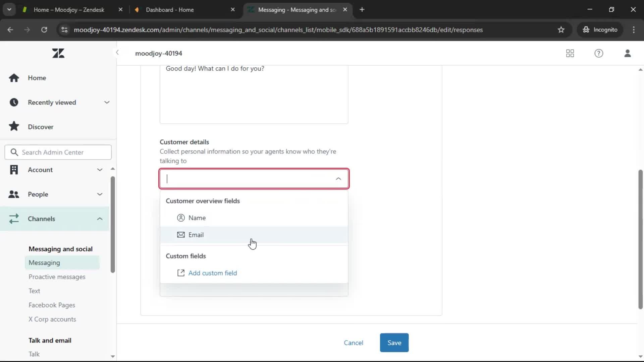Image resolution: width=644 pixels, height=362 pixels.
Task: Go back in browser history
Action: coord(10,30)
